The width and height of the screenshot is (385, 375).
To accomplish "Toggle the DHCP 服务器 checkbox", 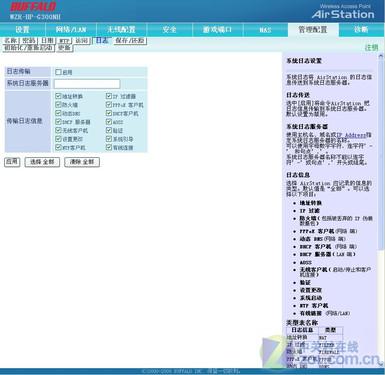I will point(58,122).
